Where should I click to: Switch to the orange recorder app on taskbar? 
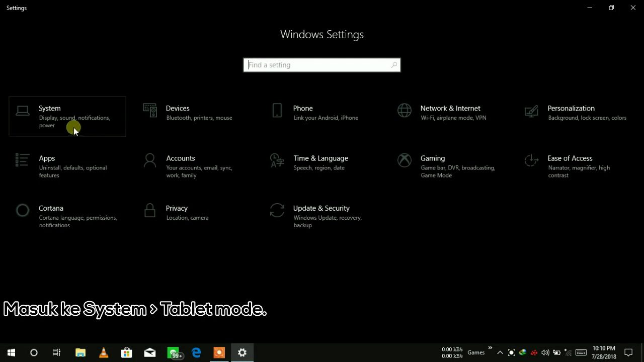pos(219,352)
